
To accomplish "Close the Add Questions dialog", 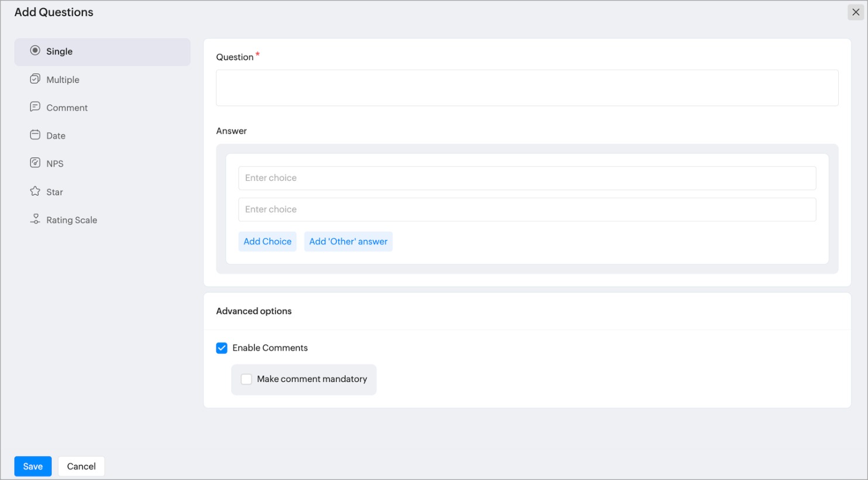I will [856, 12].
